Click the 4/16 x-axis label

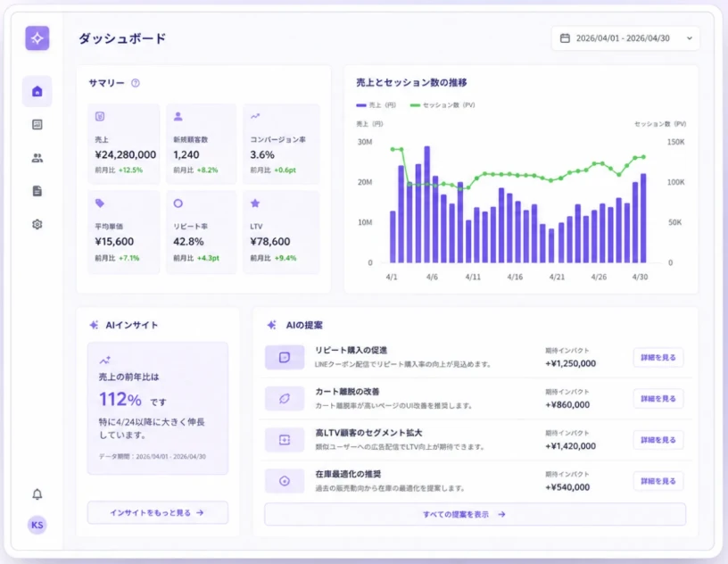(515, 277)
